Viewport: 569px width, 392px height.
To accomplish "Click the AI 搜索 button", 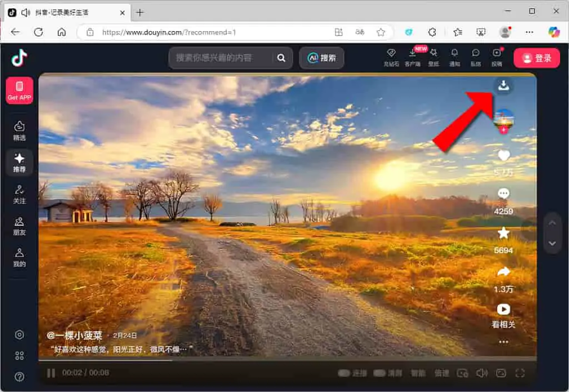I will pyautogui.click(x=322, y=58).
